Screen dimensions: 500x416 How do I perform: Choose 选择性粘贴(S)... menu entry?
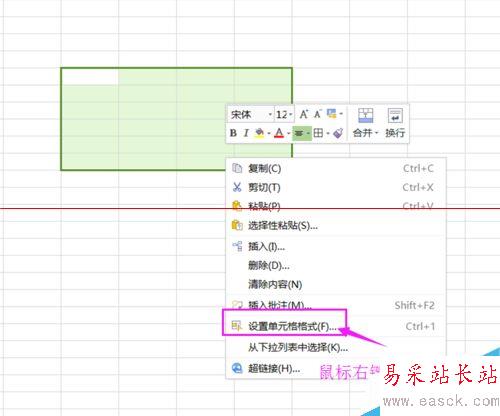(336, 226)
